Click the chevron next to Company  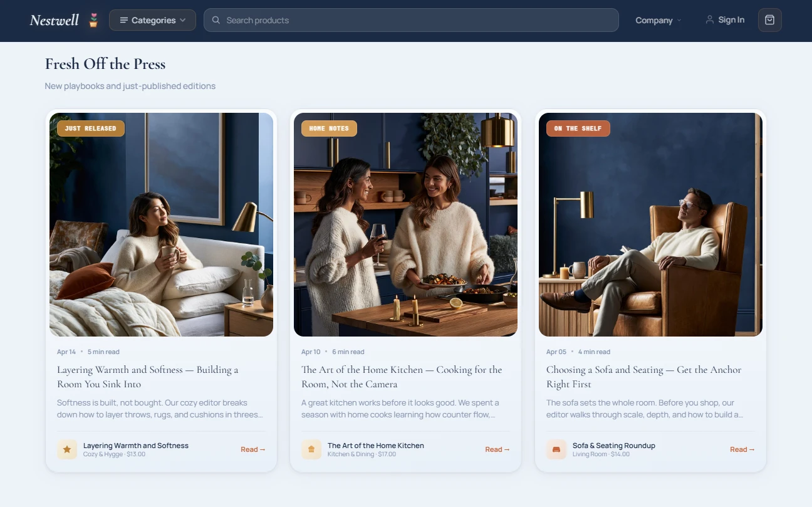click(x=679, y=21)
